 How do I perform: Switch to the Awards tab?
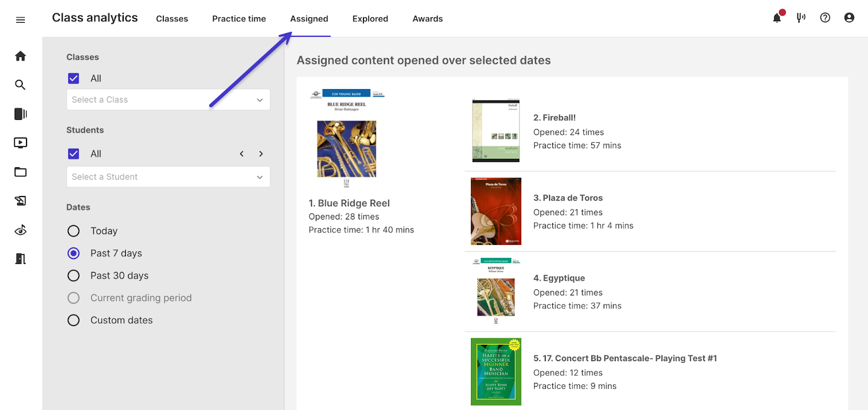427,19
